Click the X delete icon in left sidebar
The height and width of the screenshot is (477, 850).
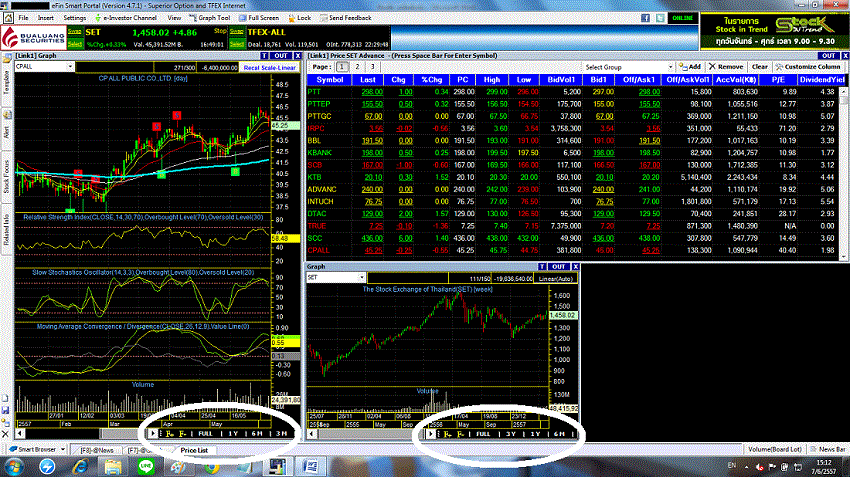pyautogui.click(x=5, y=434)
